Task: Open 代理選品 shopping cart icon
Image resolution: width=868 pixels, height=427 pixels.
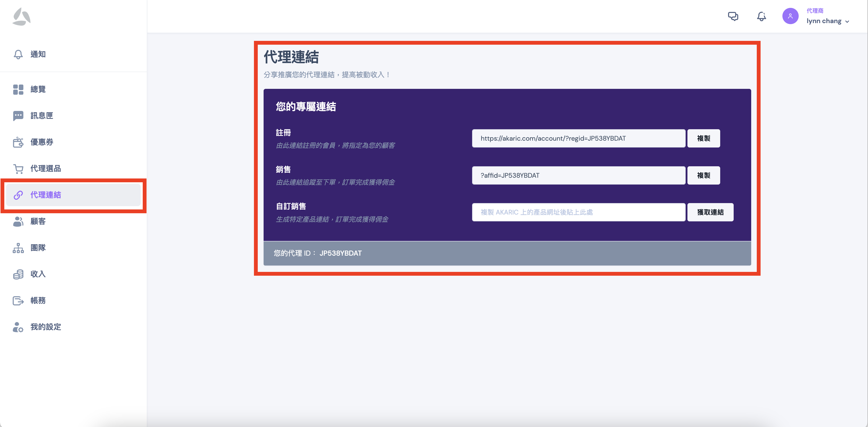Action: point(18,168)
